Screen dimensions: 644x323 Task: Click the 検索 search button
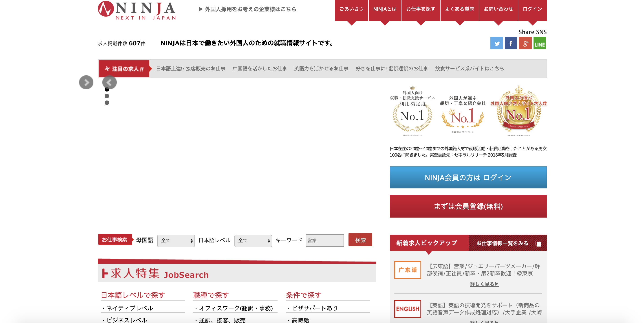pos(360,240)
